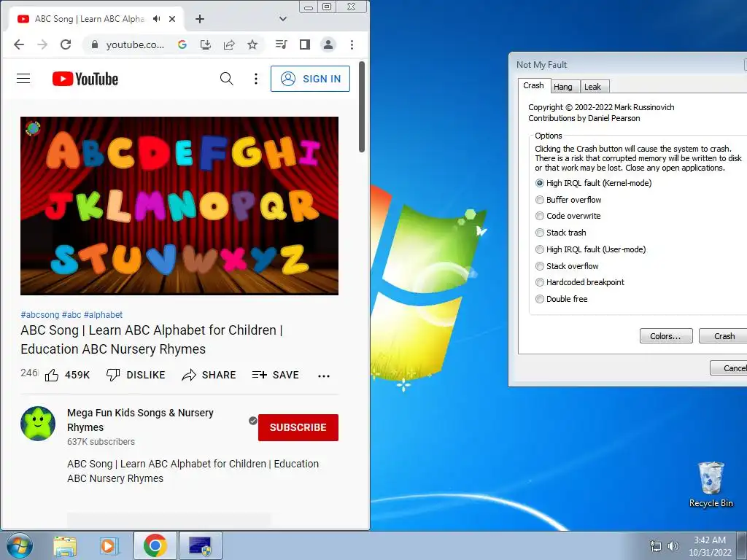747x560 pixels.
Task: Click the DISLIKE button
Action: [135, 376]
